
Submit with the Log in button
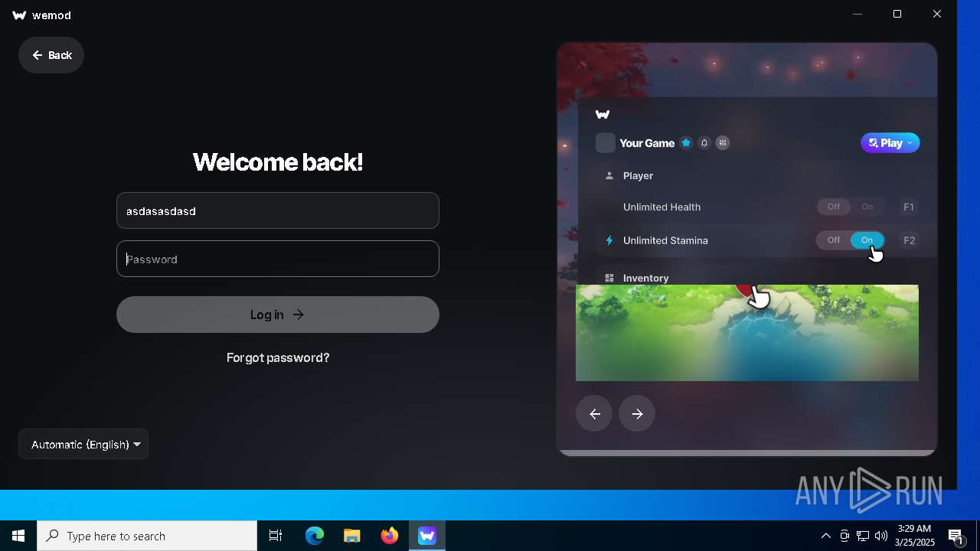tap(278, 315)
